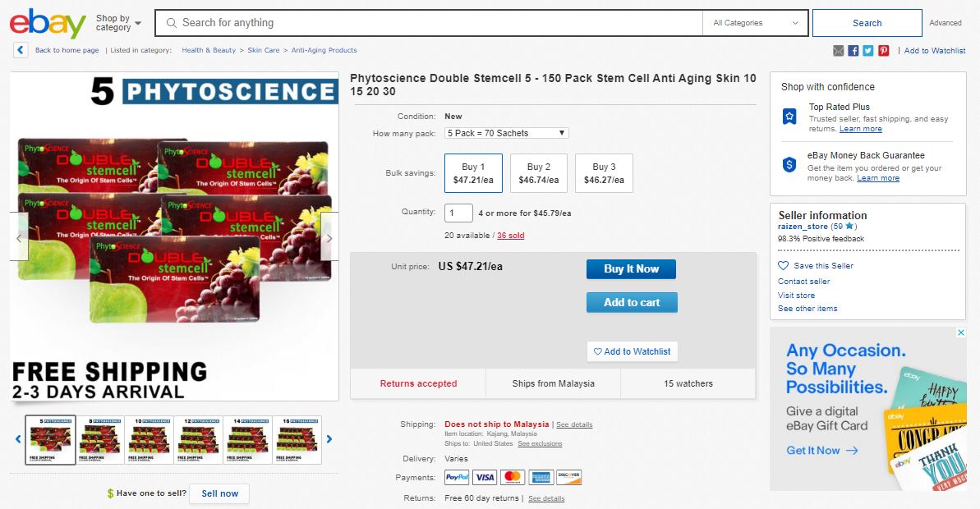The height and width of the screenshot is (509, 980).
Task: Show next product image arrow
Action: [329, 238]
